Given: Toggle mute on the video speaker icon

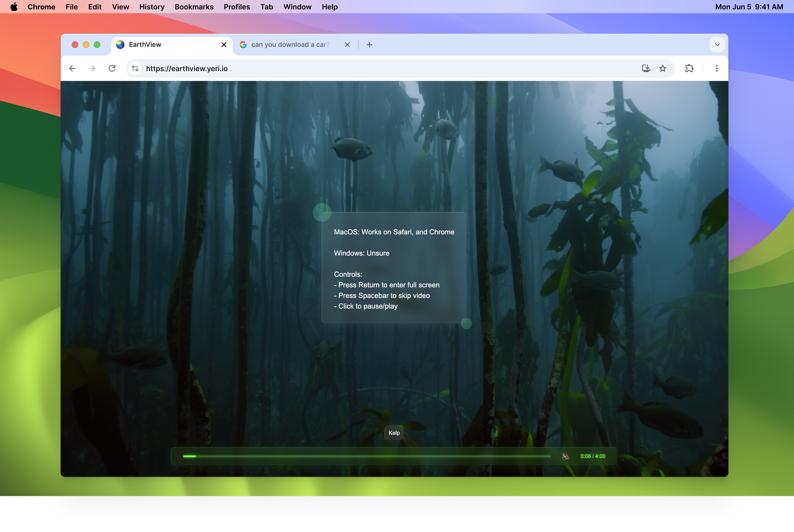Looking at the screenshot, I should (x=566, y=456).
